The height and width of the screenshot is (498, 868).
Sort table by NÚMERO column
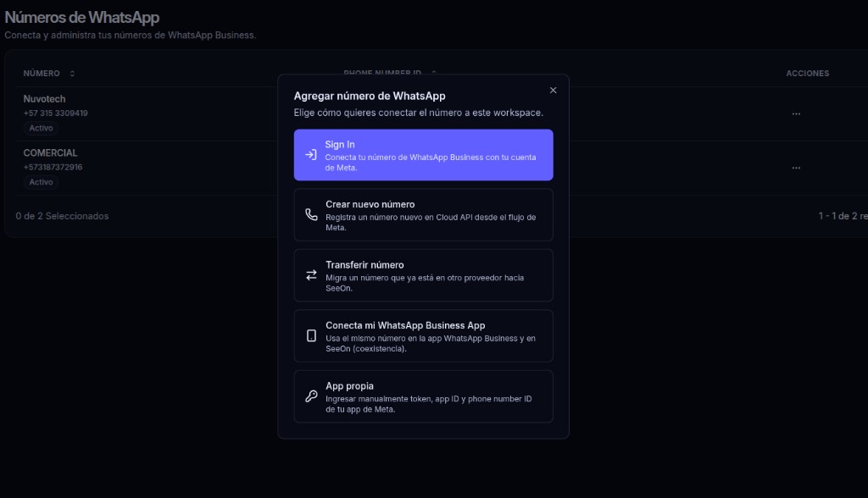[42, 73]
